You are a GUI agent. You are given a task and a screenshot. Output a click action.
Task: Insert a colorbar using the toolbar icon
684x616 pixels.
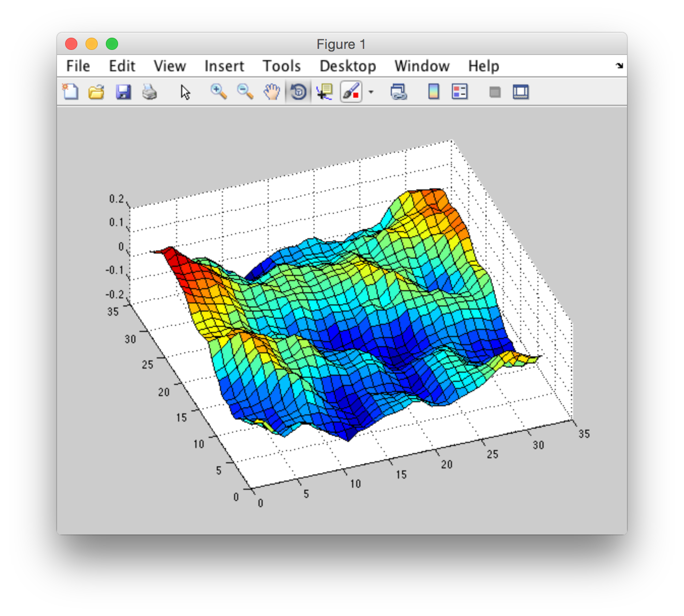point(434,92)
